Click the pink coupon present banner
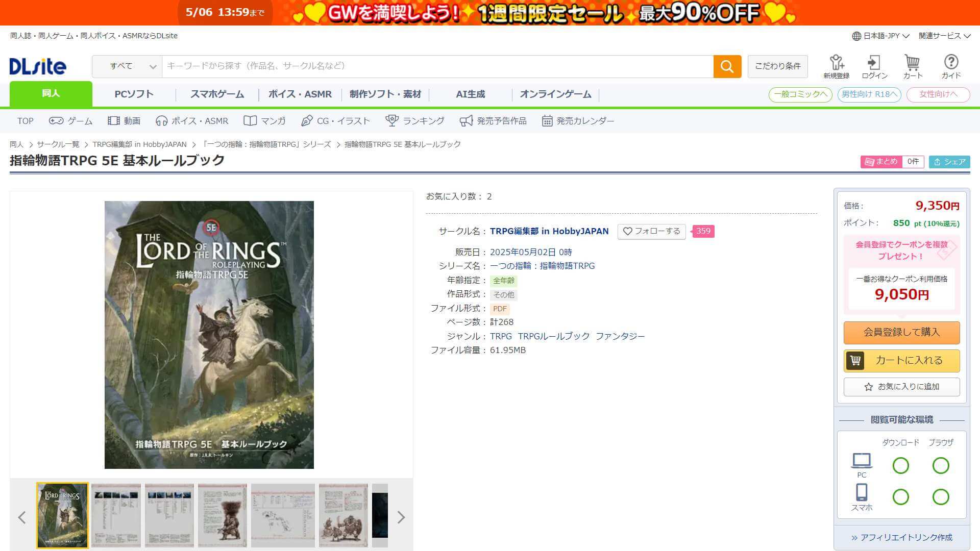 901,274
